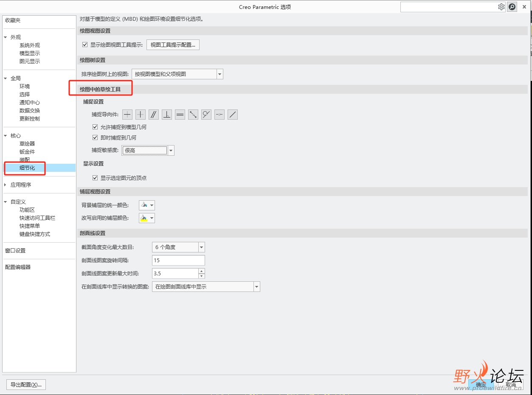This screenshot has width=532, height=395.
Task: Click the gear icon in the search box
Action: (x=501, y=7)
